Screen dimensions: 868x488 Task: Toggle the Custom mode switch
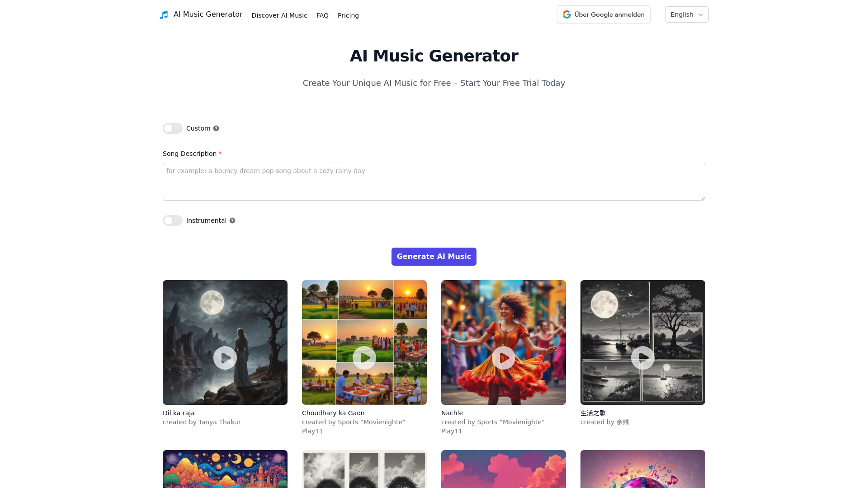pyautogui.click(x=172, y=128)
